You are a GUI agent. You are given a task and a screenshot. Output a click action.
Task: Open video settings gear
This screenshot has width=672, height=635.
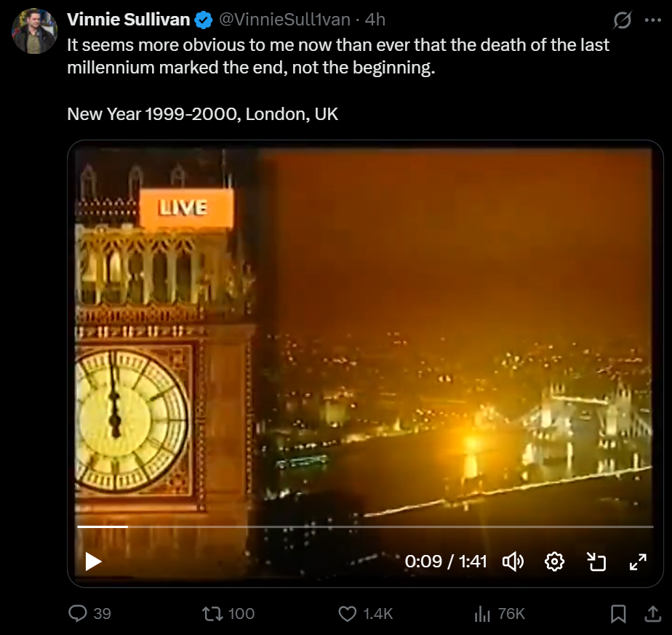[554, 562]
